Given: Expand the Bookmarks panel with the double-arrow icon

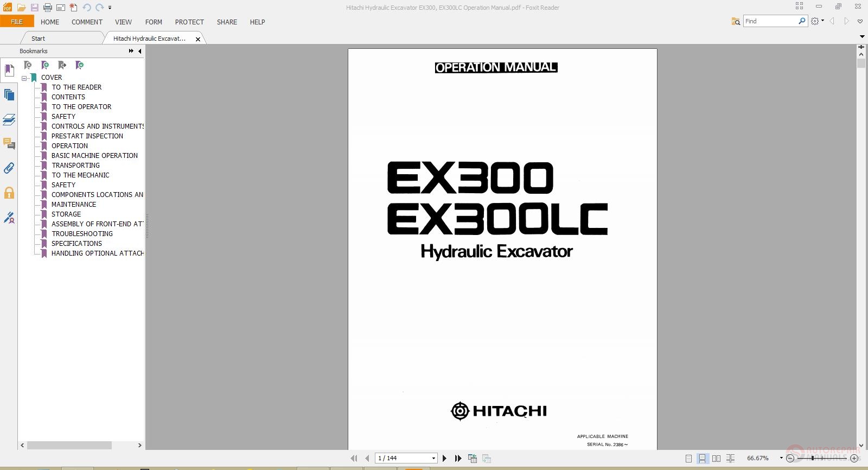Looking at the screenshot, I should point(131,51).
